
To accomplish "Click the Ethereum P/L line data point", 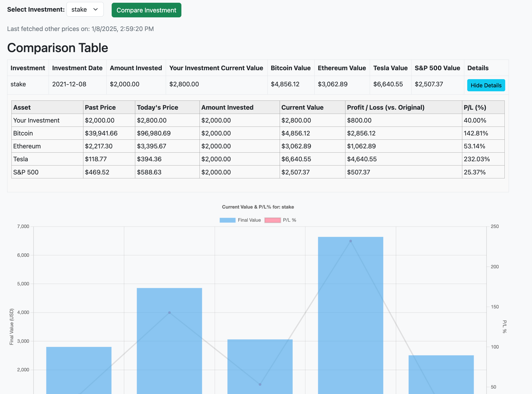I will [x=260, y=384].
